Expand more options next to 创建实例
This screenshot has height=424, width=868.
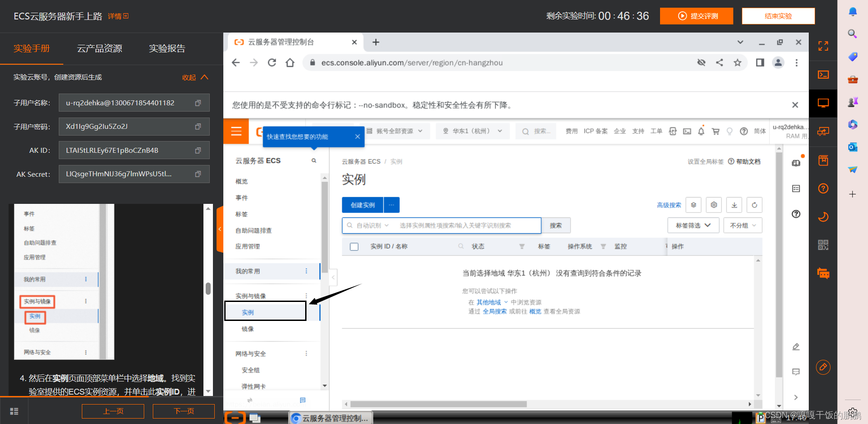pos(392,205)
